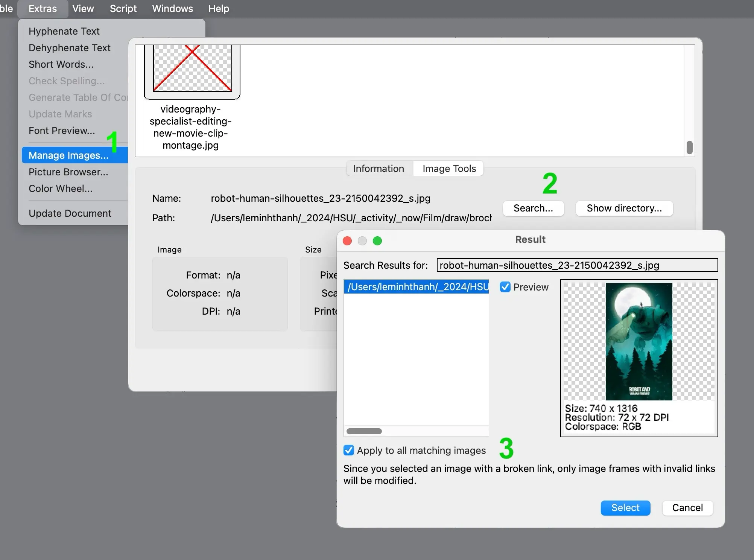
Task: Open the Script menu in menu bar
Action: click(x=123, y=9)
